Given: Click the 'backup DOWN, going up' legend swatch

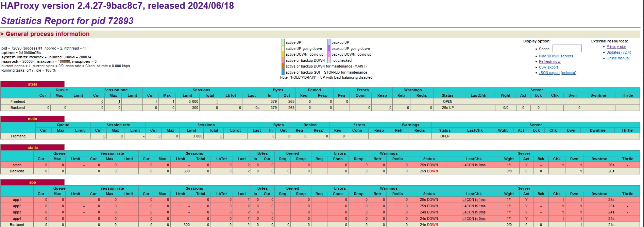Looking at the screenshot, I should (x=329, y=54).
